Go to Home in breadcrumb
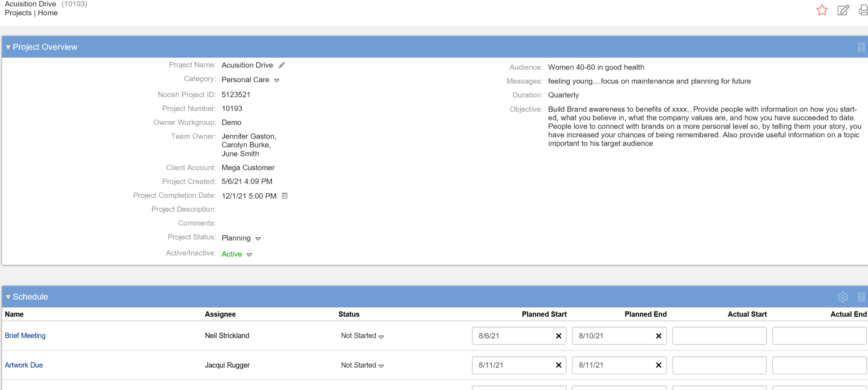Screen dimensions: 868x390 pos(47,13)
